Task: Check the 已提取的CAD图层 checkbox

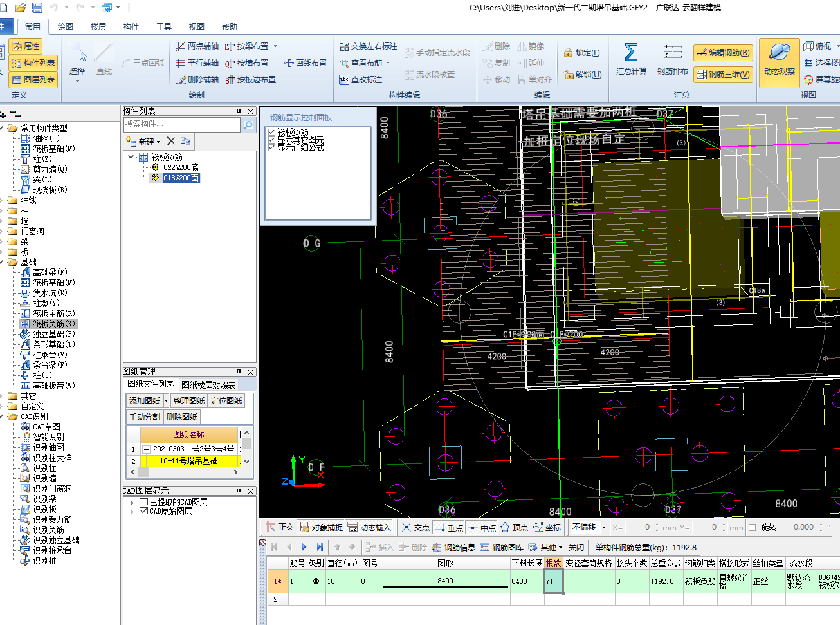Action: [x=144, y=502]
